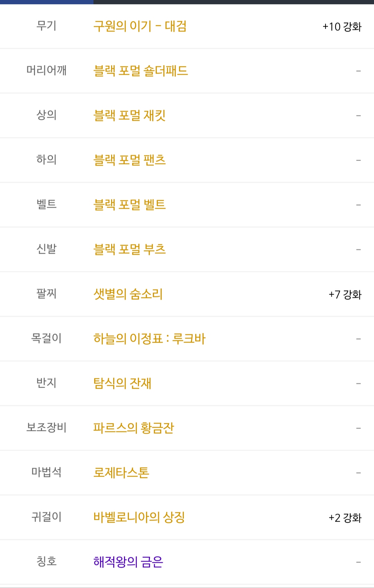Viewport: 374px width, 588px height.
Task: Click the +7 강화 bracelet reinforcement value
Action: (345, 295)
